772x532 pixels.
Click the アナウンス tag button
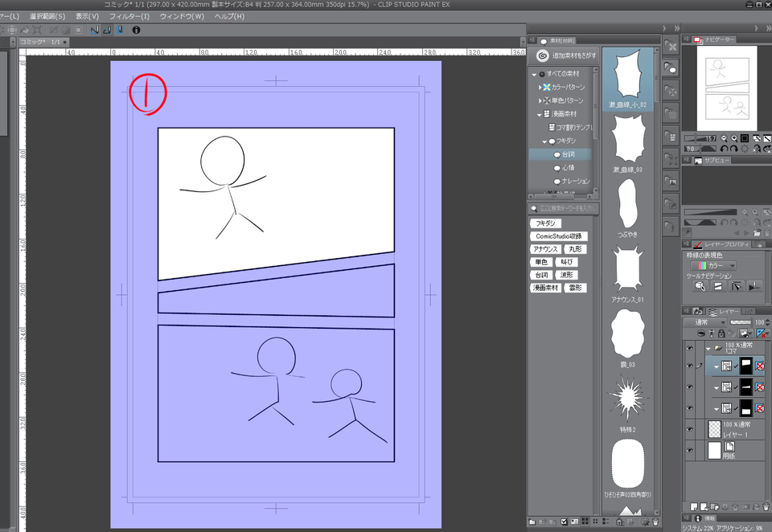545,249
